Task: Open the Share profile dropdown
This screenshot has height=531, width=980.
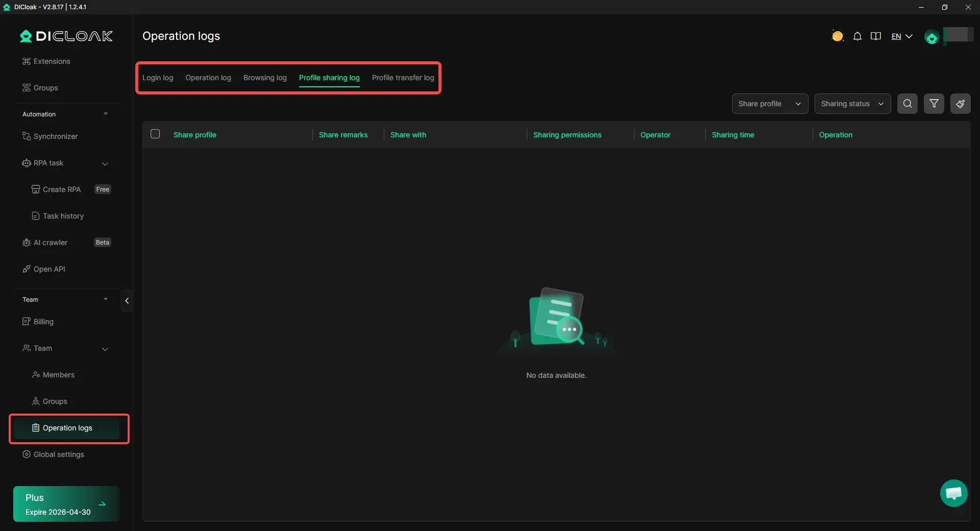Action: coord(769,104)
